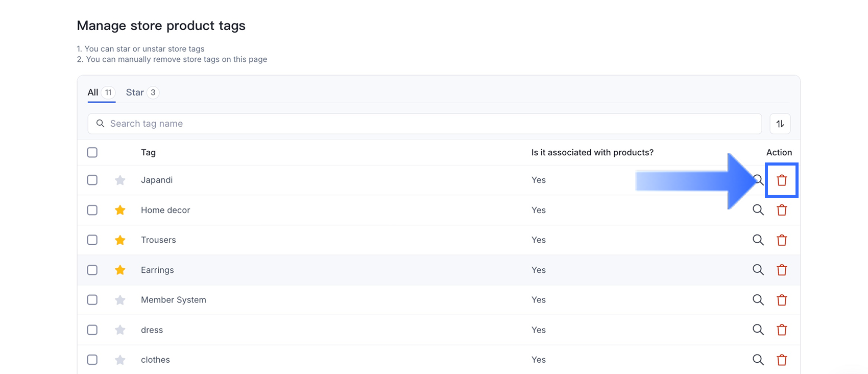Click the magnifier icon for dress row
The width and height of the screenshot is (868, 374).
click(x=758, y=330)
